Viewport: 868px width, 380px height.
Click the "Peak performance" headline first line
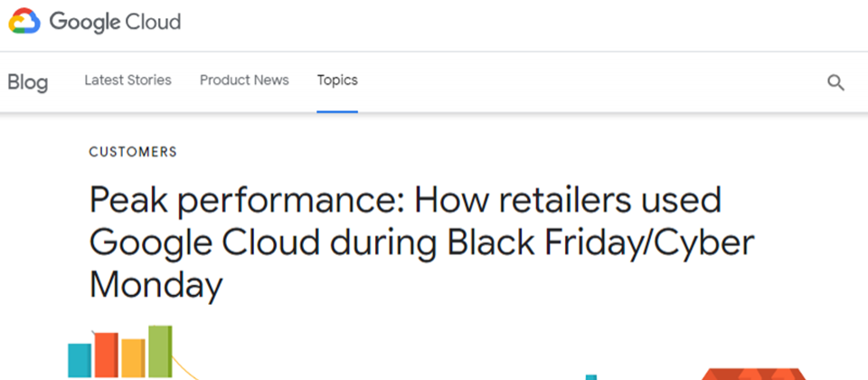405,201
